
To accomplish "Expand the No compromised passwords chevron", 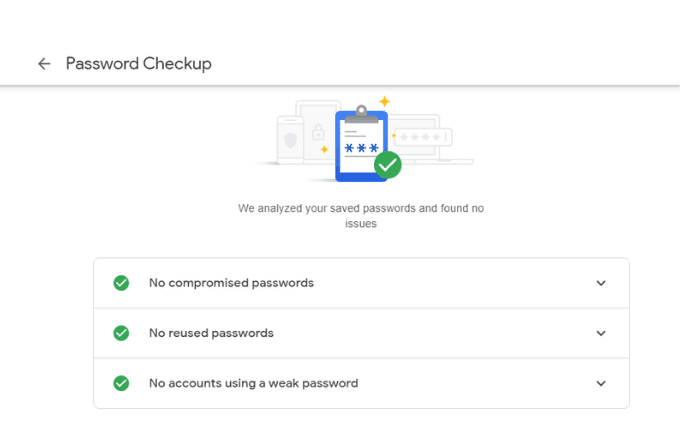I will coord(601,283).
